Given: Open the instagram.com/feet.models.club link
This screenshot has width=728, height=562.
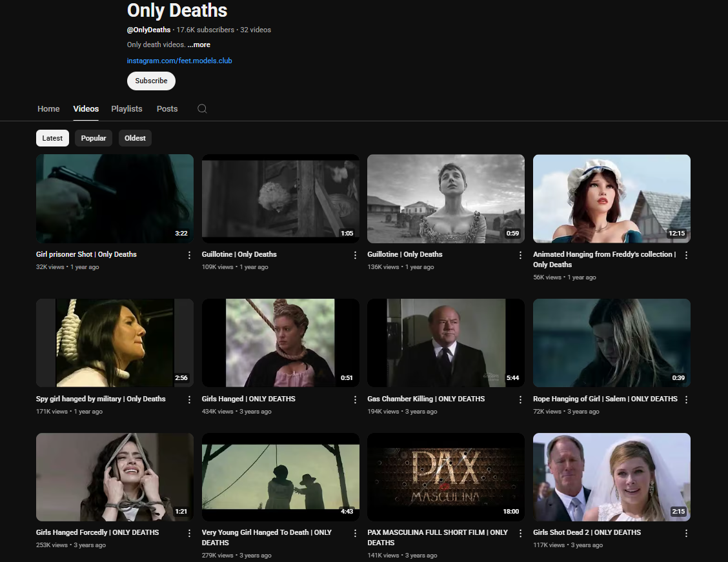Looking at the screenshot, I should pyautogui.click(x=179, y=61).
